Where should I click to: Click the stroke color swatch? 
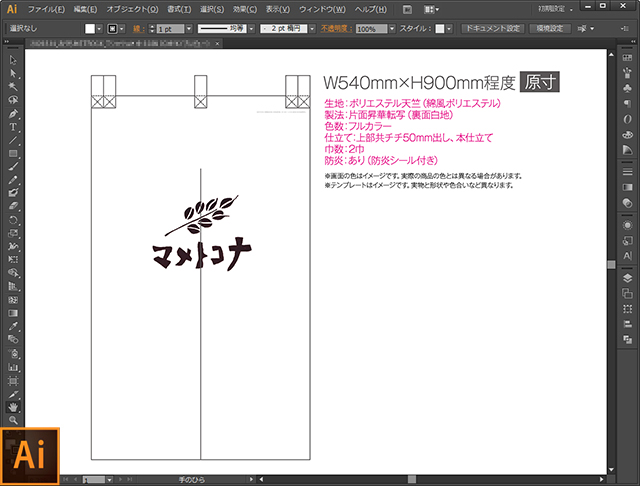click(x=112, y=29)
